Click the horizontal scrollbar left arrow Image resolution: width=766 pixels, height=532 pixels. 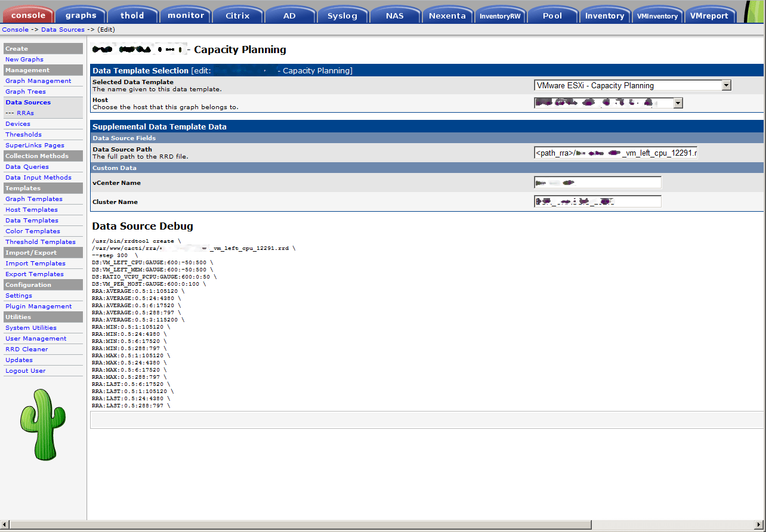click(5, 525)
